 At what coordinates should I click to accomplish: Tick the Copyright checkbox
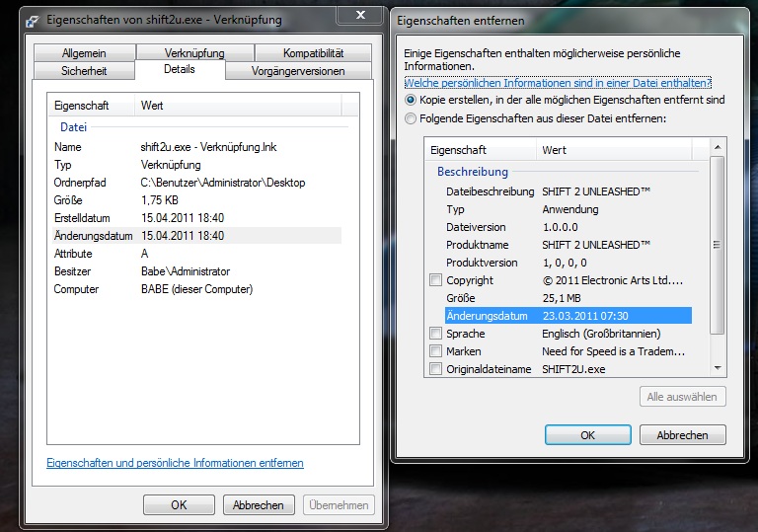tap(435, 280)
